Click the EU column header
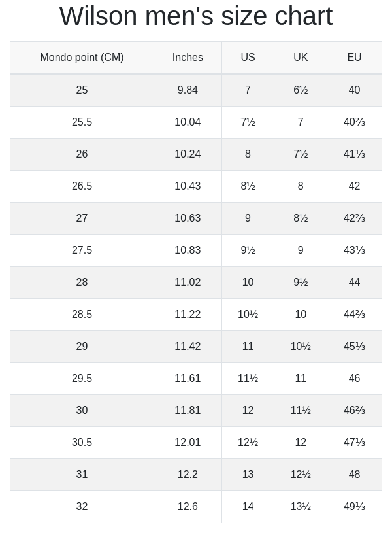The height and width of the screenshot is (533, 392). [354, 57]
